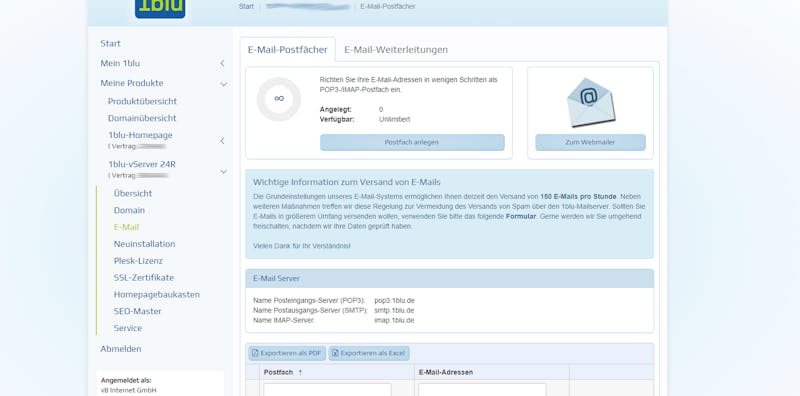
Task: Open Plesk-Lizenz in the sidebar
Action: (x=138, y=261)
